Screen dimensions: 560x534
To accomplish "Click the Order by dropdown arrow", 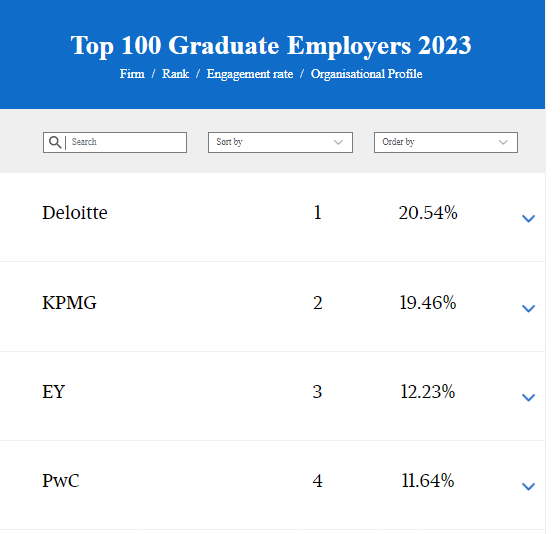I will [x=503, y=142].
